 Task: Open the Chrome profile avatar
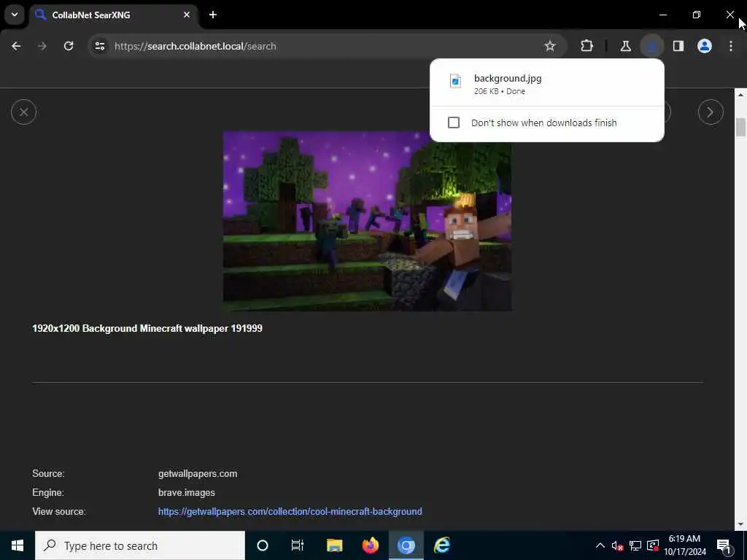[x=705, y=46]
